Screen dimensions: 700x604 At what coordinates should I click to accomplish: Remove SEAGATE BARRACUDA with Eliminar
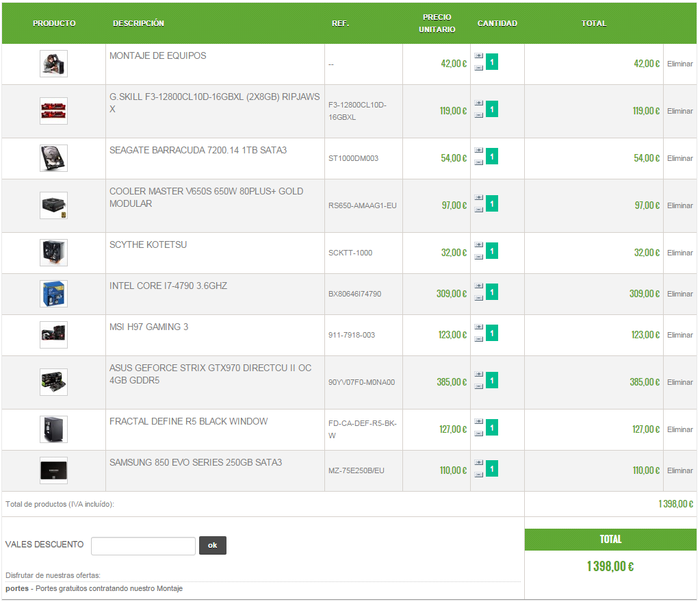click(x=680, y=159)
